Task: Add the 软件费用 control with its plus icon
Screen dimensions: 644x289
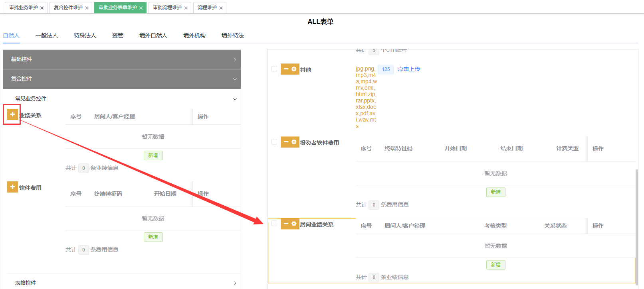Action: pos(12,187)
